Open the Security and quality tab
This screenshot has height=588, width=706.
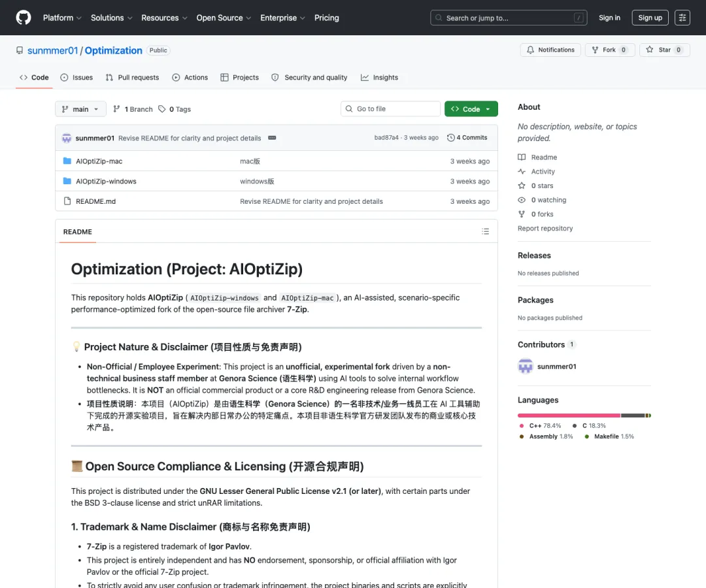309,77
